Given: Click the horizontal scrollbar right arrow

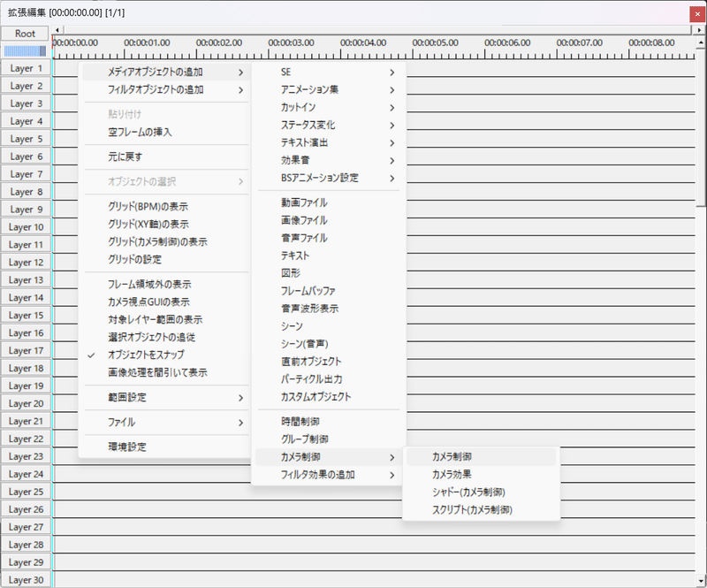Looking at the screenshot, I should point(699,30).
